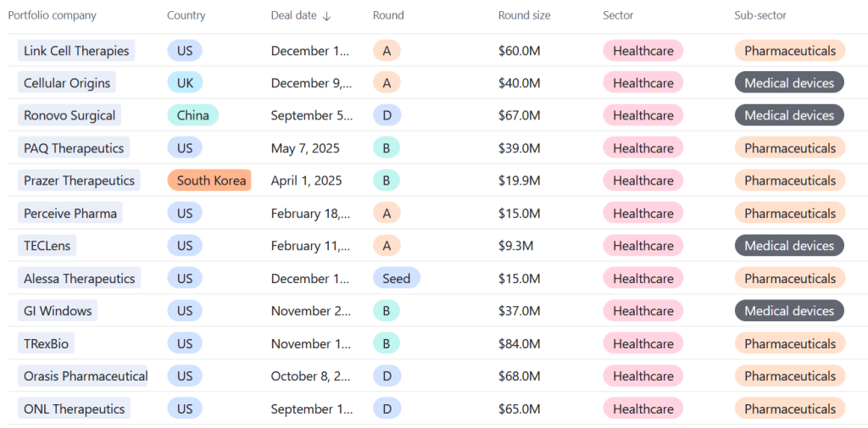Click the Deal date sort arrow icon
This screenshot has width=868, height=428.
coord(327,16)
